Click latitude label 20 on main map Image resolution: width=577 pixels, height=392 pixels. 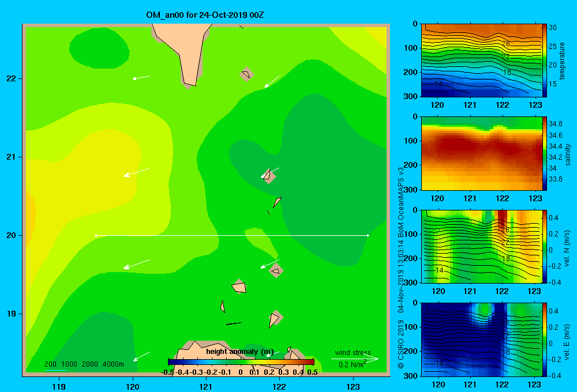pos(11,235)
